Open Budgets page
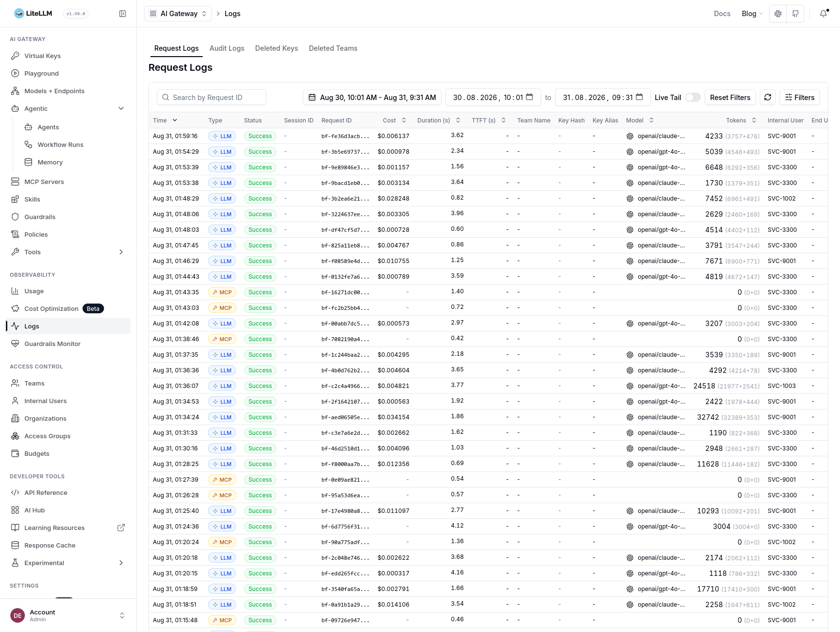840x632 pixels. pyautogui.click(x=68, y=453)
